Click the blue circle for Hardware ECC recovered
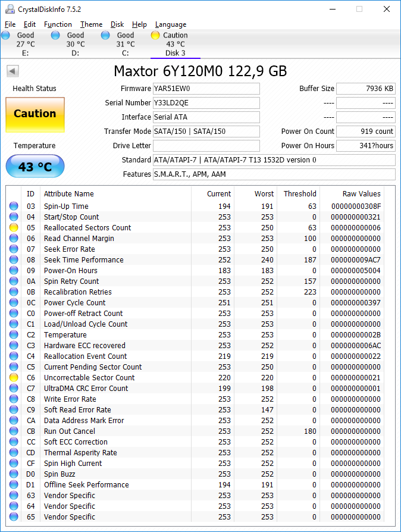 [14, 345]
